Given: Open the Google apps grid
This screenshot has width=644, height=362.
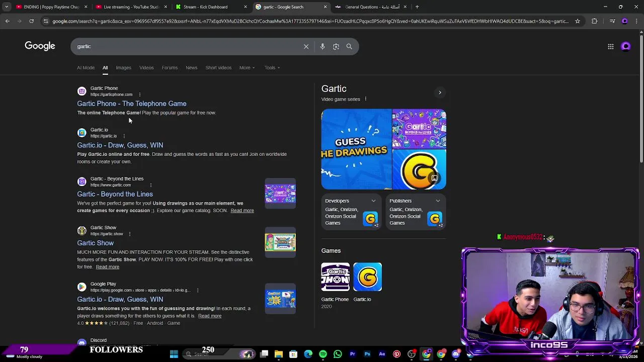Looking at the screenshot, I should (x=611, y=46).
